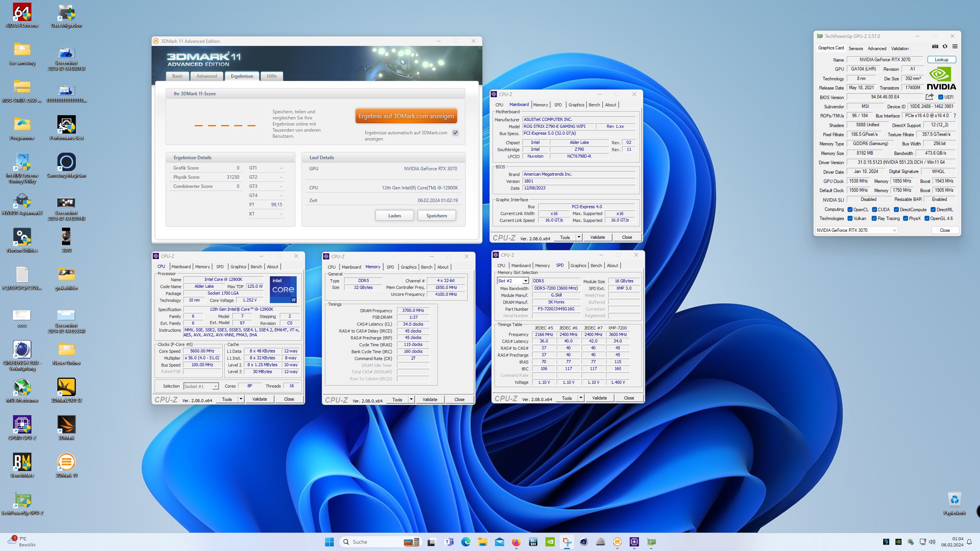Expand Tools arrow in CPU-Z Memory window
Screen dimensions: 980x551
(411, 399)
